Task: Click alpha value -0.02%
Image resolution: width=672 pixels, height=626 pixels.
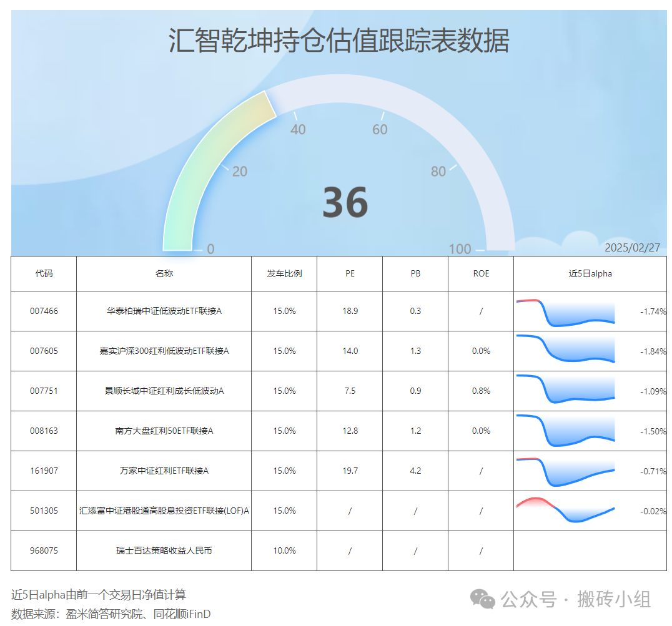Action: pyautogui.click(x=653, y=511)
